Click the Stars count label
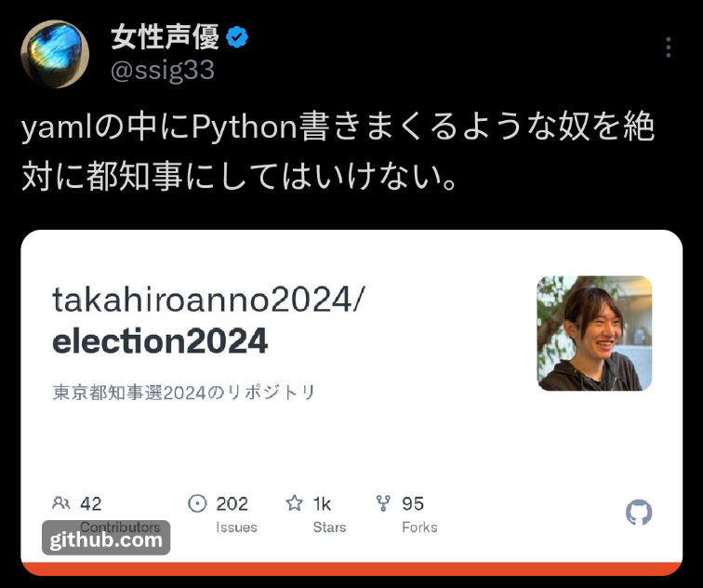Viewport: 703px width, 588px height. click(x=329, y=527)
